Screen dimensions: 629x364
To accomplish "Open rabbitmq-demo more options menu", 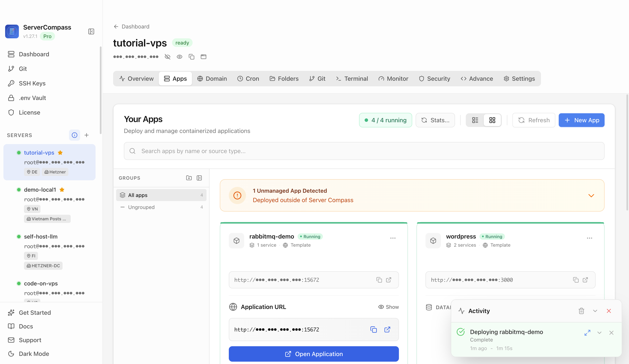I will click(x=393, y=238).
